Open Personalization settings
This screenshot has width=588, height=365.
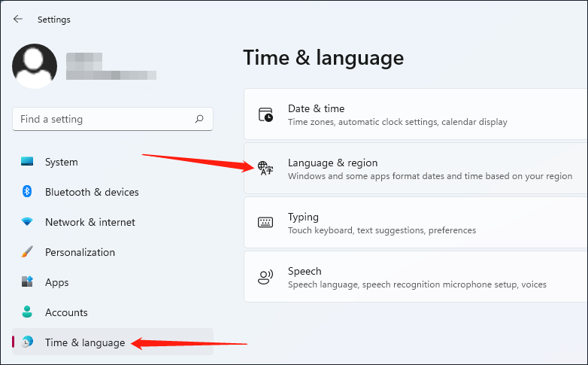click(x=80, y=252)
